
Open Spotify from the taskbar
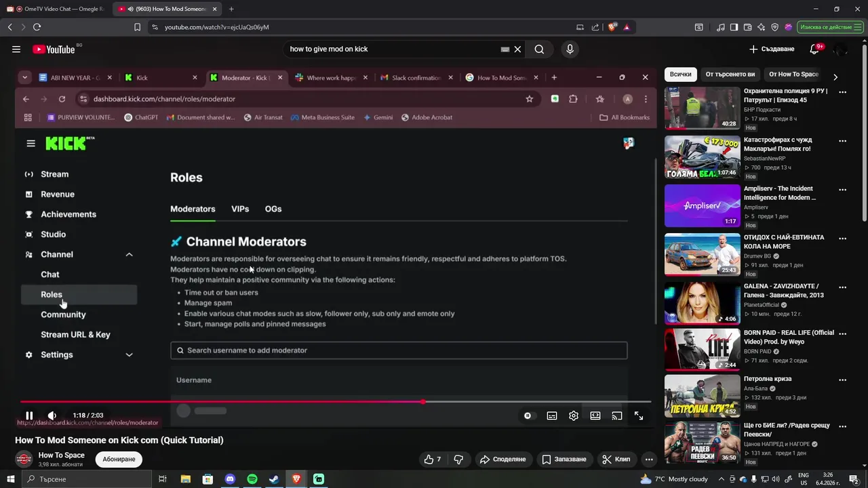(252, 479)
